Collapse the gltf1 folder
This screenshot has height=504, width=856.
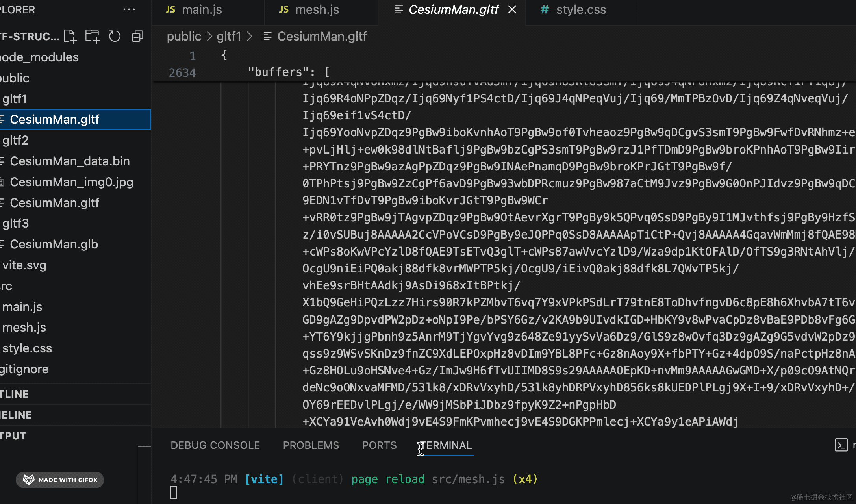tap(75, 99)
